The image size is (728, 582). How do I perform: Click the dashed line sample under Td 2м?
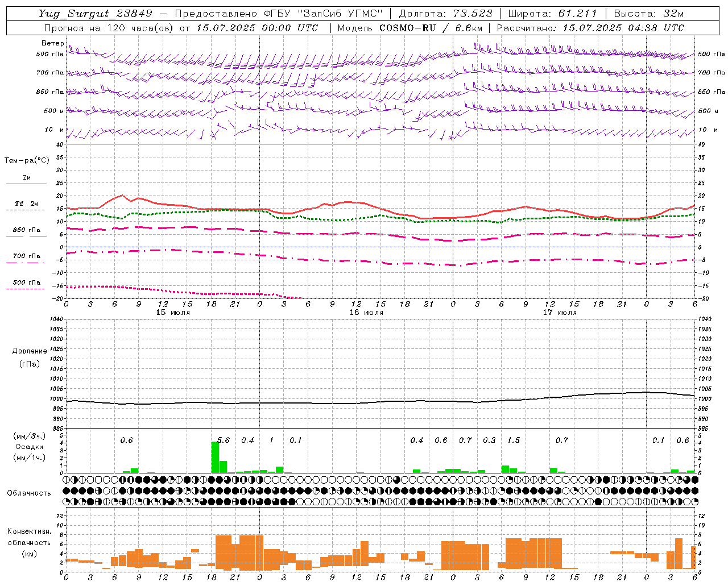[26, 210]
